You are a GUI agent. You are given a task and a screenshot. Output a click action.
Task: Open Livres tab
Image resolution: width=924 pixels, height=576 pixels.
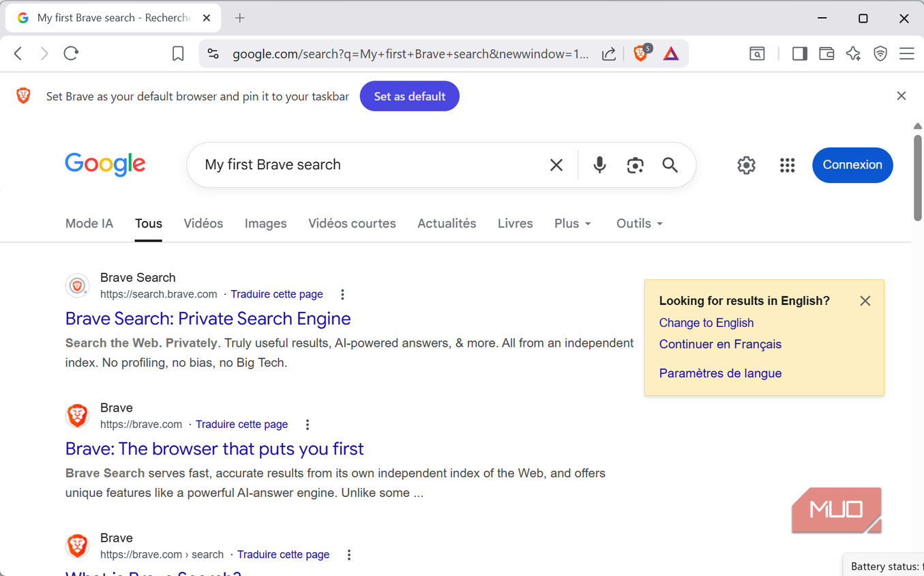tap(516, 223)
